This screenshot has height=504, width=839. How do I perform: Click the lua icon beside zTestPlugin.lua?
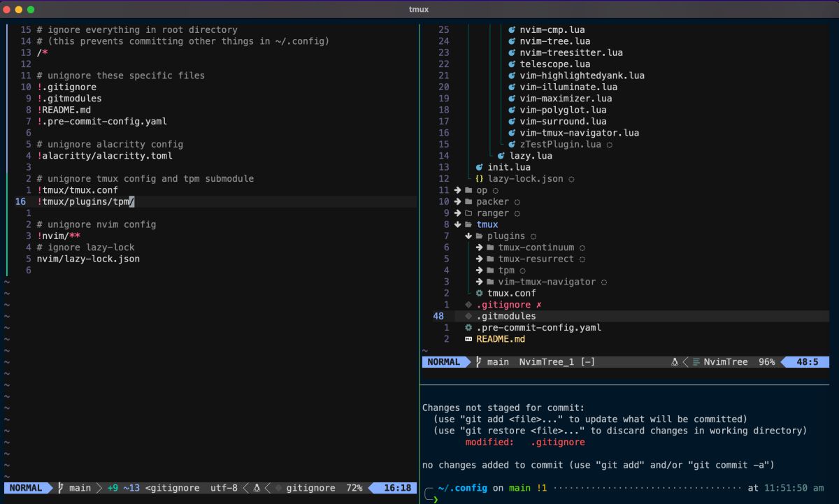512,145
